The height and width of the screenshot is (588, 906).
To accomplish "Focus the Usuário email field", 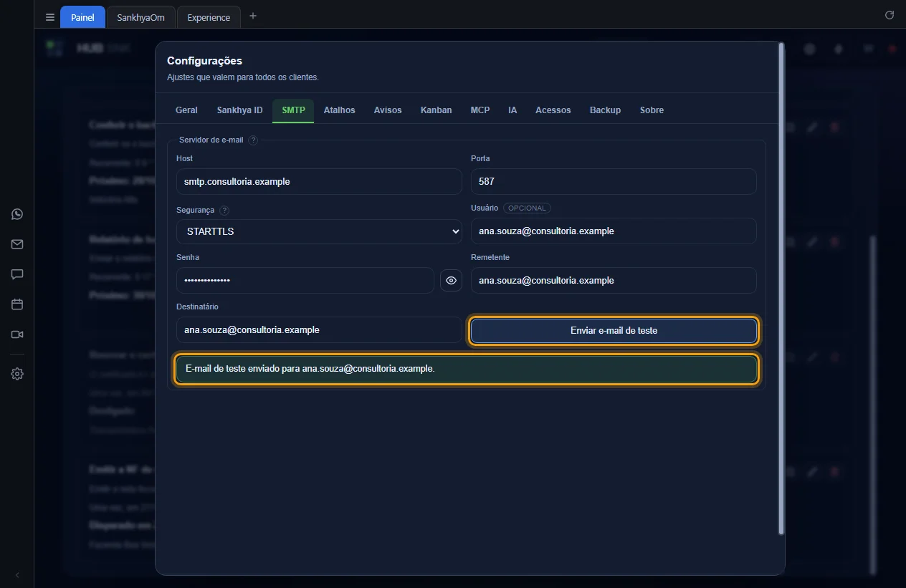I will coord(614,231).
